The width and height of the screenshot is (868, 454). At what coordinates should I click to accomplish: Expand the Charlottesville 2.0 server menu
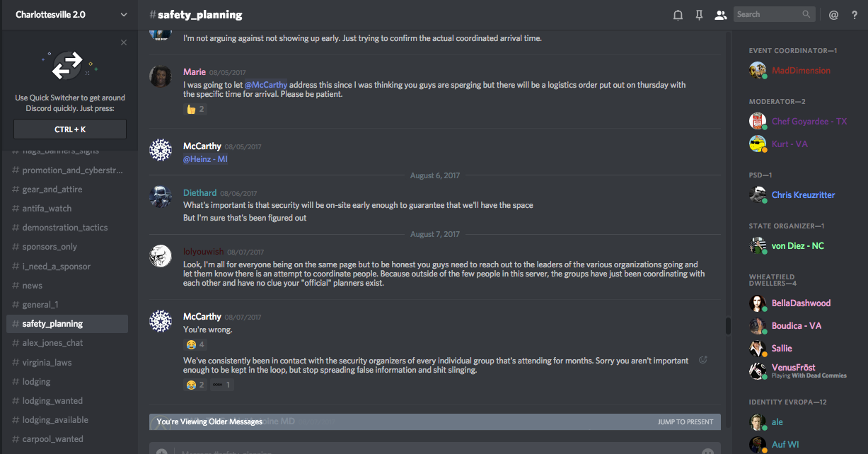124,15
